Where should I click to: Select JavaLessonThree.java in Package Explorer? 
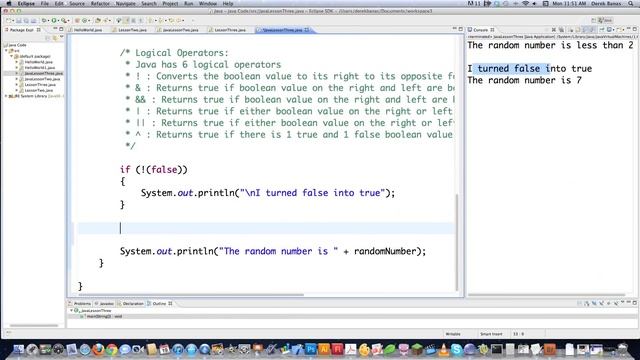[43, 73]
